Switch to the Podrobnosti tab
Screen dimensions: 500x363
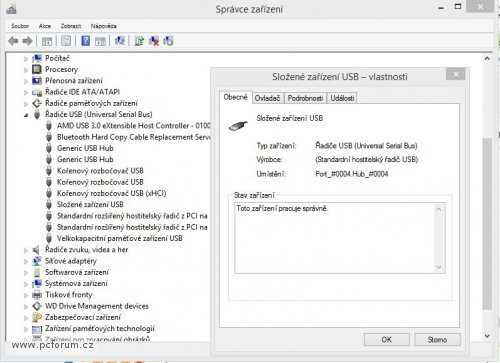pyautogui.click(x=305, y=98)
